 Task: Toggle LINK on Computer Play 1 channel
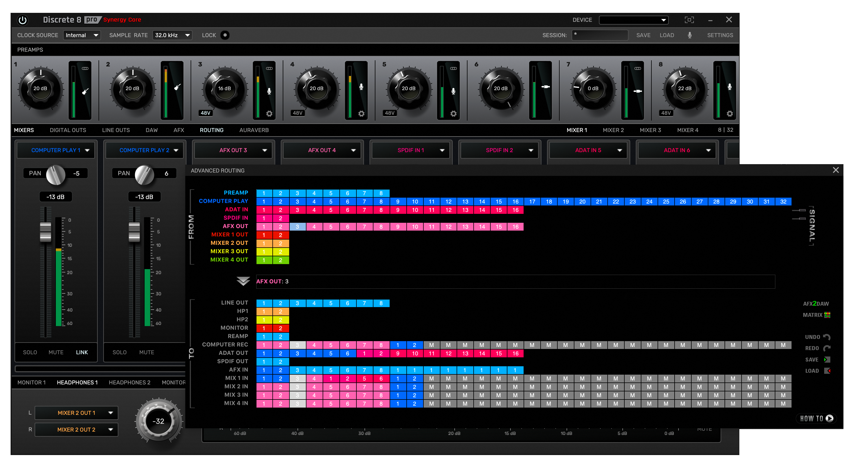(82, 352)
